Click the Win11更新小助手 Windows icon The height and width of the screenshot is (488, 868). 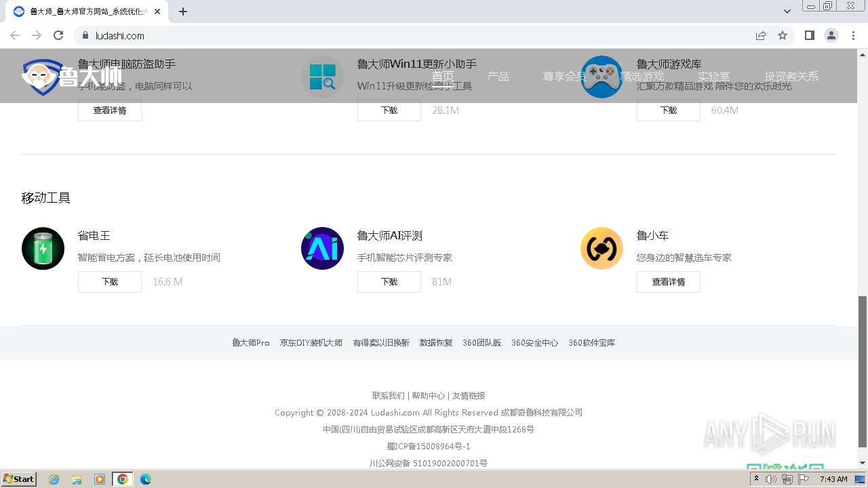coord(322,77)
